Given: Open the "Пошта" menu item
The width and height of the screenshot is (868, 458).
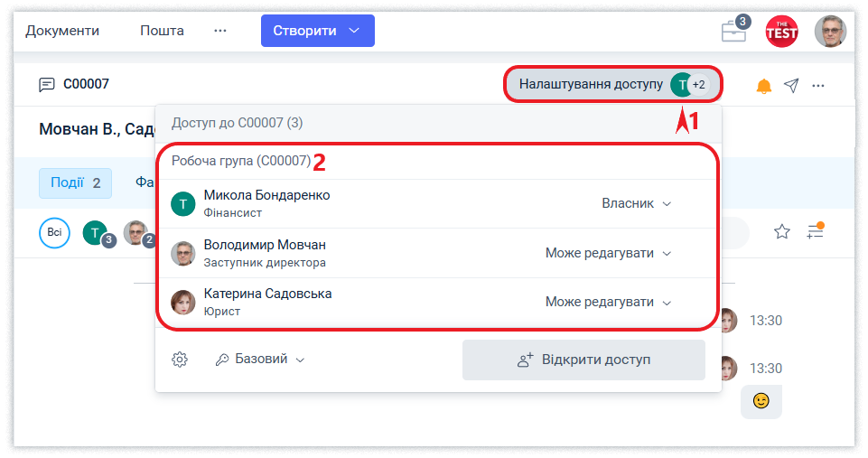Looking at the screenshot, I should pos(162,31).
